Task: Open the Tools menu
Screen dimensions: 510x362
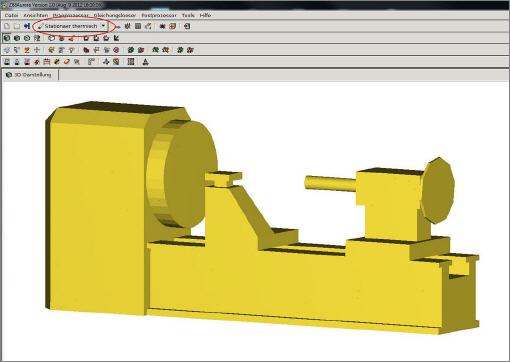Action: tap(188, 15)
